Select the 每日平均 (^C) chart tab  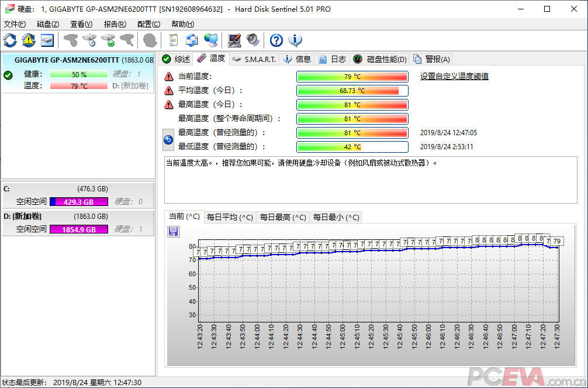click(x=230, y=217)
